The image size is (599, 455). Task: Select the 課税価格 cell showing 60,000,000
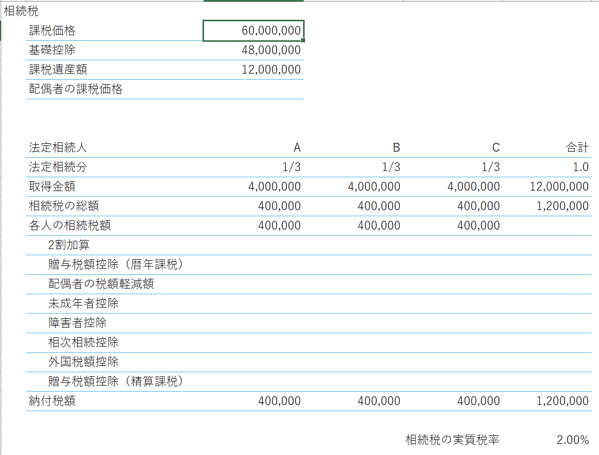[x=253, y=31]
